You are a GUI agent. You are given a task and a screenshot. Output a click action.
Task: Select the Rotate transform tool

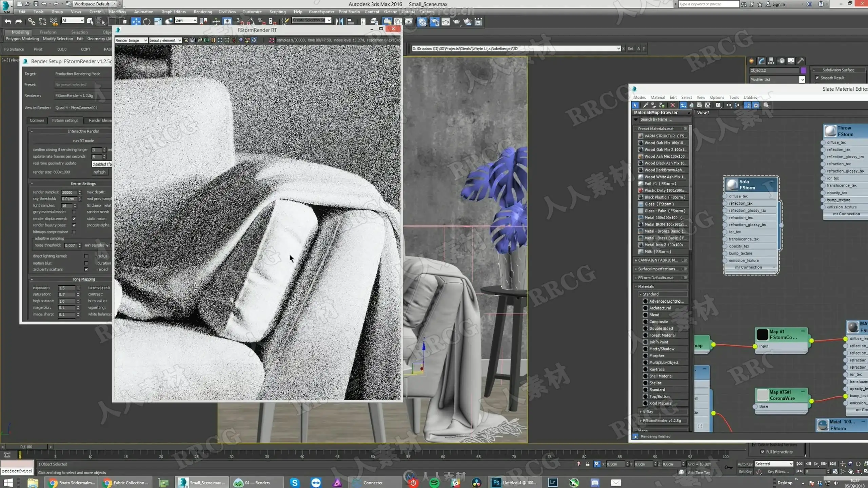(146, 21)
